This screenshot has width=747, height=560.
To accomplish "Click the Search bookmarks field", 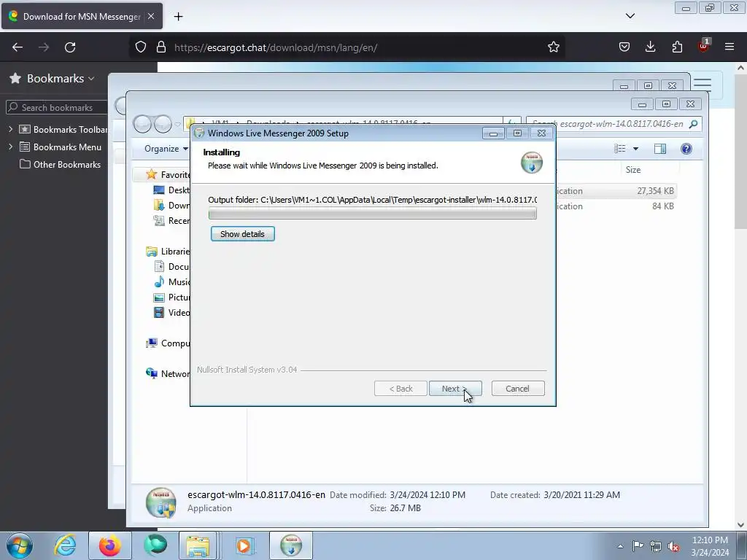I will (56, 108).
